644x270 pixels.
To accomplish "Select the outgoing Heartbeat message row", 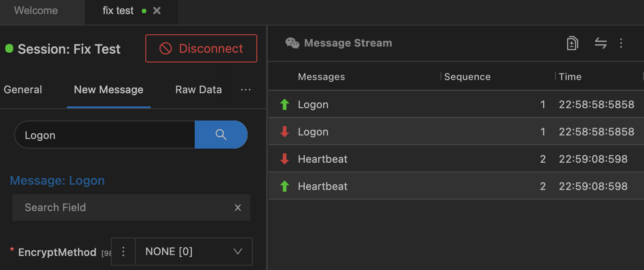I will click(396, 186).
